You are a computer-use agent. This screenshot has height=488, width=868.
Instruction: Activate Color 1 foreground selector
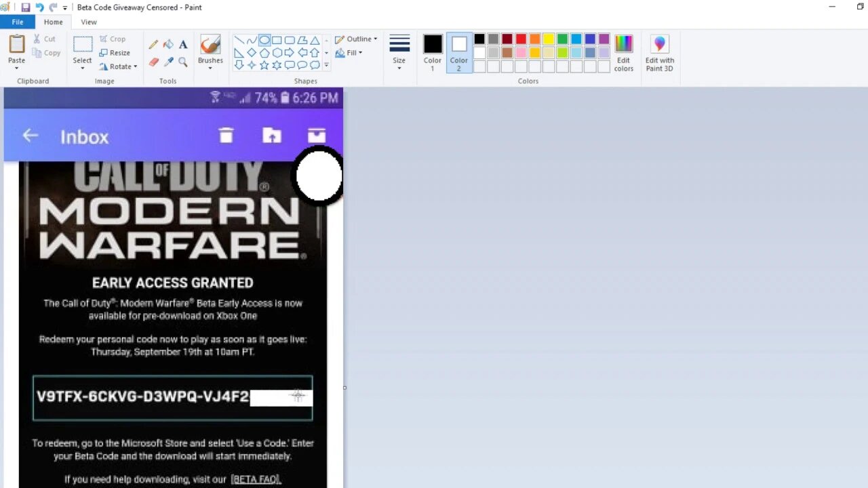[433, 54]
